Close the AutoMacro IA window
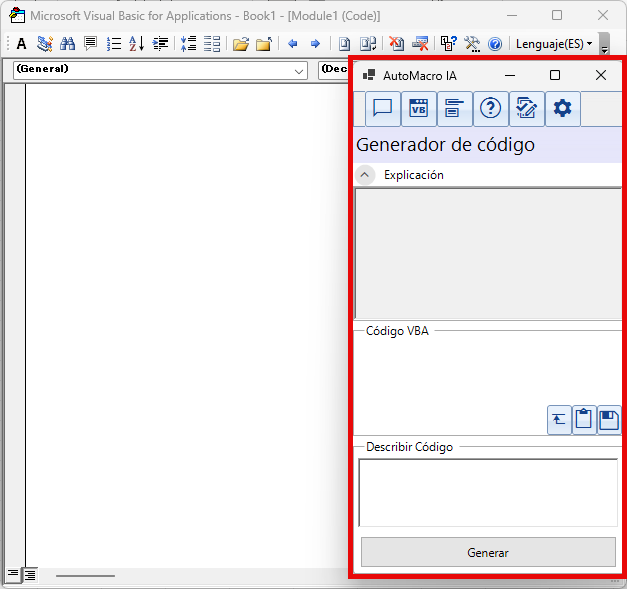The width and height of the screenshot is (627, 589). (x=601, y=75)
